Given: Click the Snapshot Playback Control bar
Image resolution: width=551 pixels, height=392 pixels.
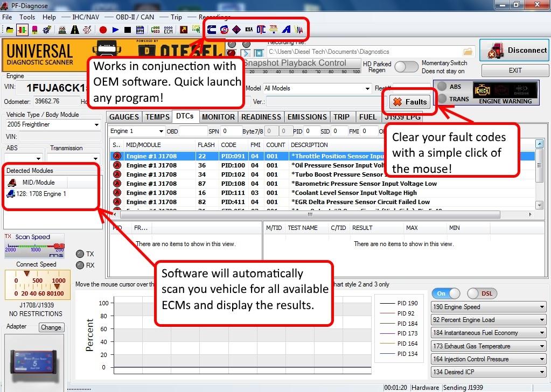Looking at the screenshot, I should [302, 66].
